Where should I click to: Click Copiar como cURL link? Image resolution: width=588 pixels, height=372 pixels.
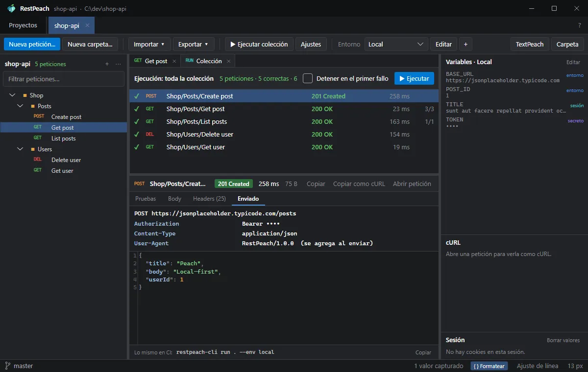359,184
